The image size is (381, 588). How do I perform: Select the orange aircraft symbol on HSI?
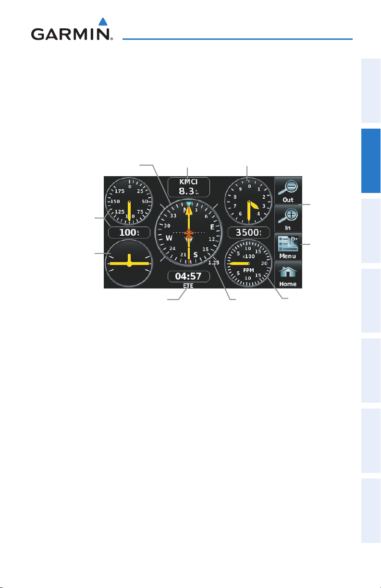coord(189,235)
